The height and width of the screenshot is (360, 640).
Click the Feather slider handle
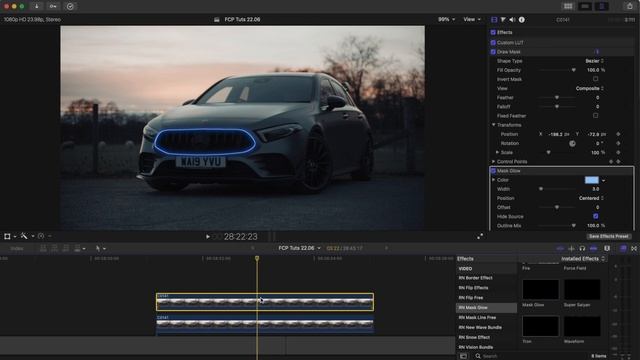click(x=557, y=98)
